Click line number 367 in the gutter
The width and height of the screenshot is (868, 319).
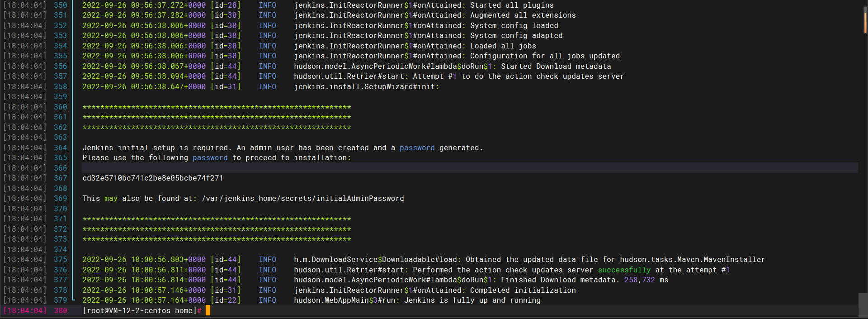[x=60, y=178]
